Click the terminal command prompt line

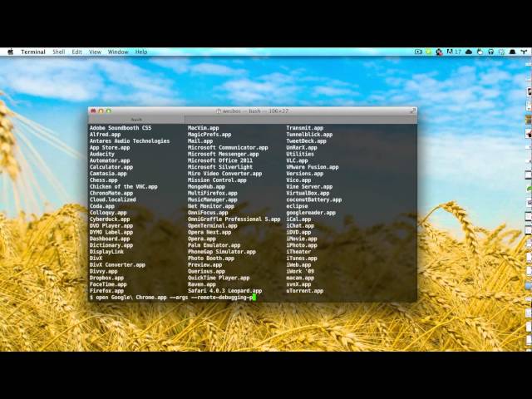173,298
